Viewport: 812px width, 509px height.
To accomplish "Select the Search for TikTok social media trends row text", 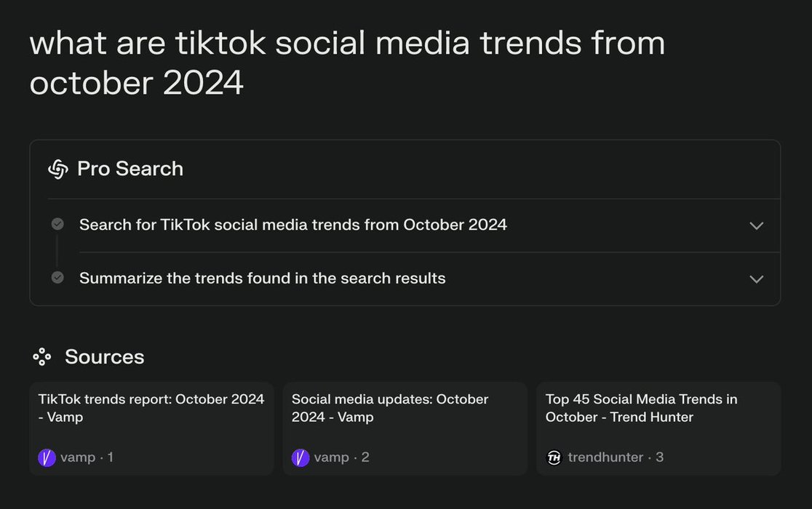I will [292, 225].
